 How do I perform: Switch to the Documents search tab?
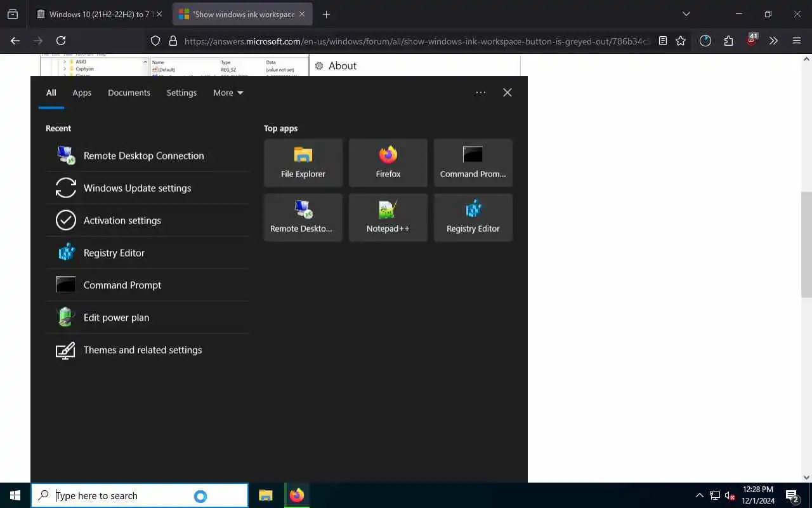[x=129, y=93]
